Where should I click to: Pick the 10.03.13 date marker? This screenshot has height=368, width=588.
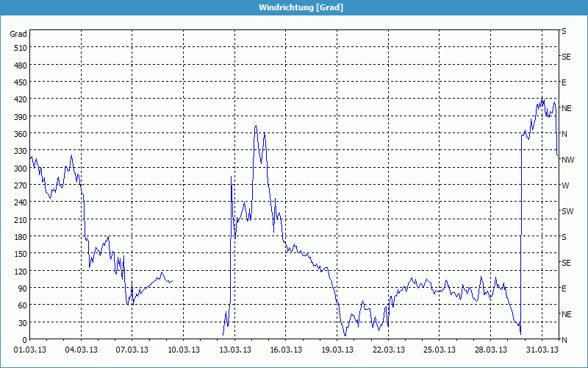click(184, 350)
